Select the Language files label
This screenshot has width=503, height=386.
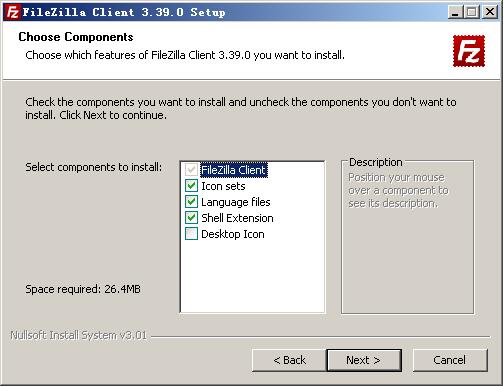coord(236,202)
